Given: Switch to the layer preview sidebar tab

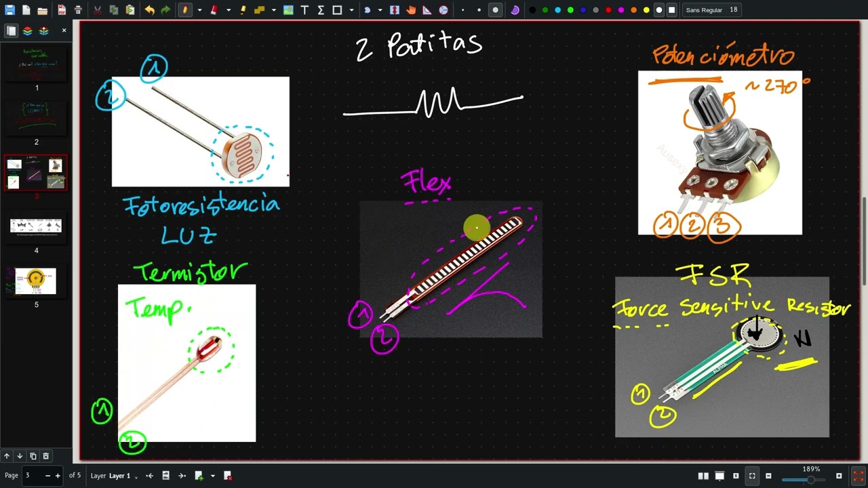Looking at the screenshot, I should [28, 30].
